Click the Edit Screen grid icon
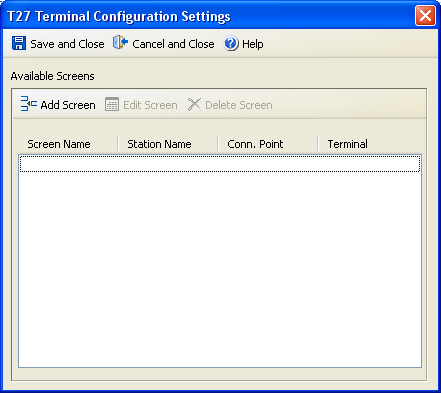441x393 pixels. click(x=112, y=104)
